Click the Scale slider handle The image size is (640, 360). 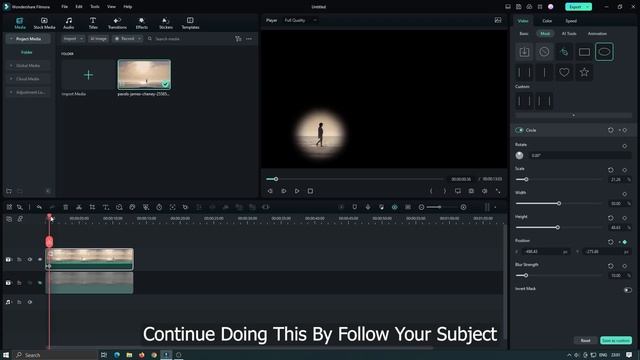526,180
